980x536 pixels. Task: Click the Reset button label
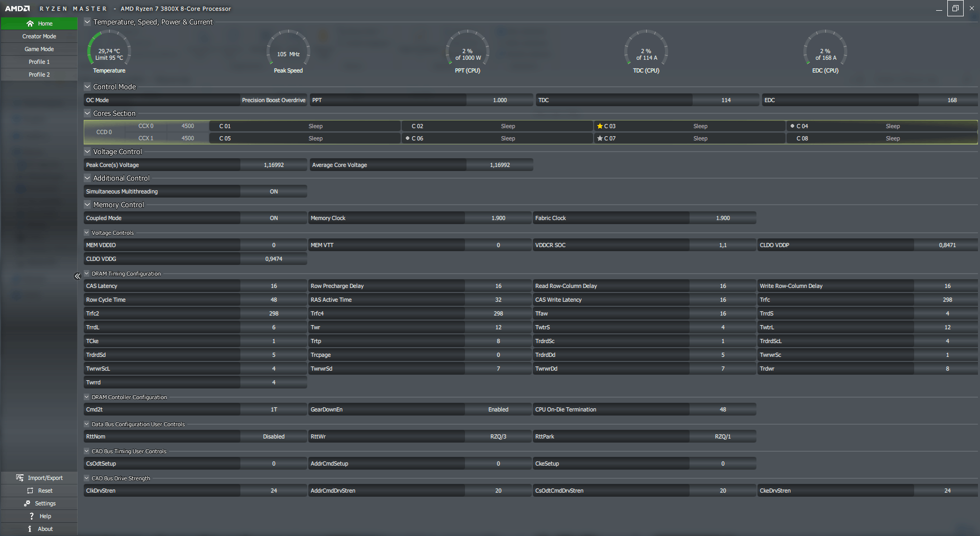[x=45, y=491]
